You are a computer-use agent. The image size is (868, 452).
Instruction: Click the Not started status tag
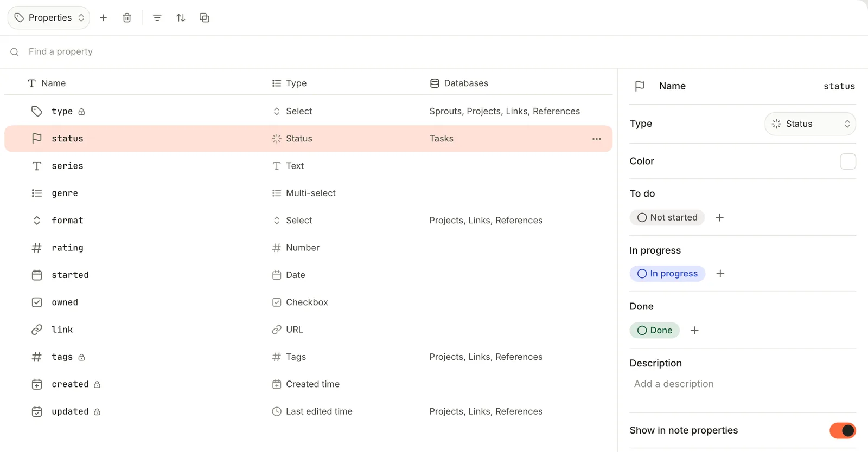coord(667,217)
